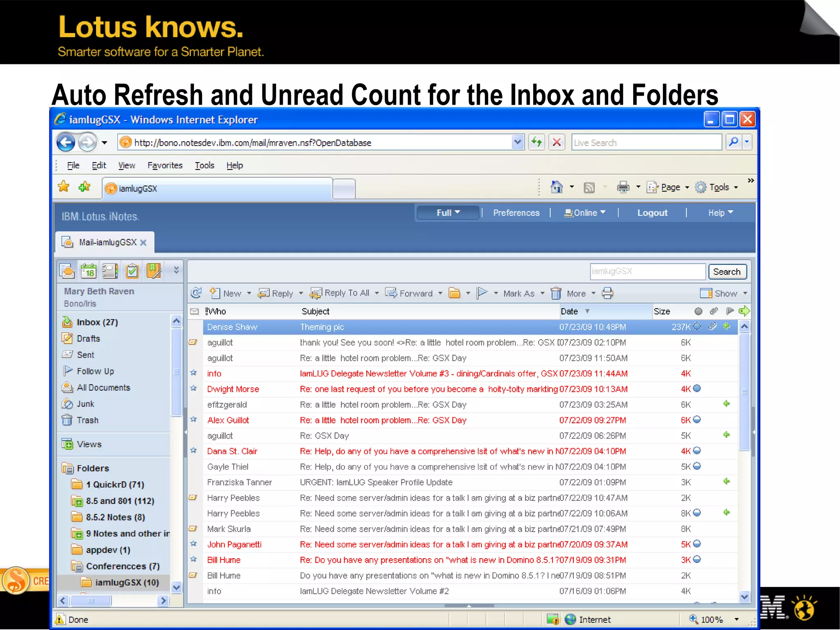Screen dimensions: 840x630
Task: Toggle star marker on John Paganetti row
Action: click(x=194, y=544)
